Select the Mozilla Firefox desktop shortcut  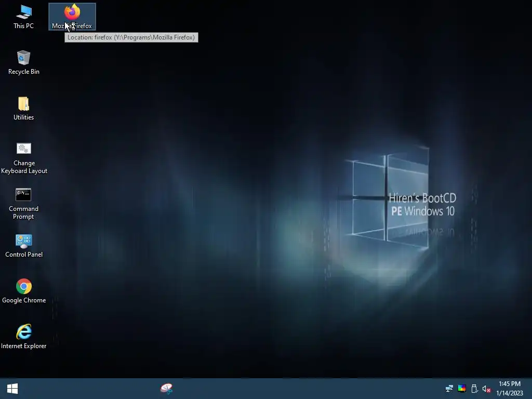click(72, 17)
